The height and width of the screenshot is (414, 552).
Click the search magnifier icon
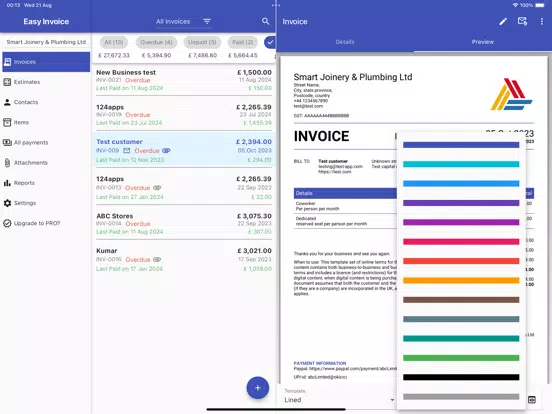click(x=265, y=21)
